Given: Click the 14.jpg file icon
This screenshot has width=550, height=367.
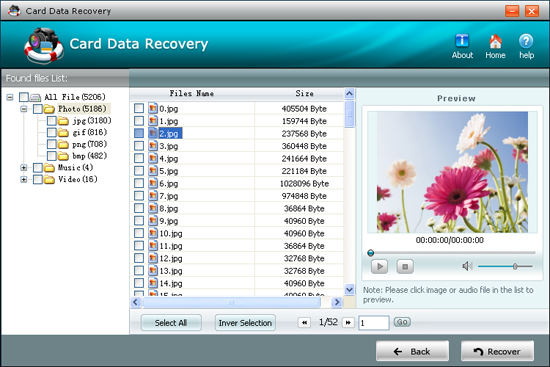Looking at the screenshot, I should tap(153, 283).
